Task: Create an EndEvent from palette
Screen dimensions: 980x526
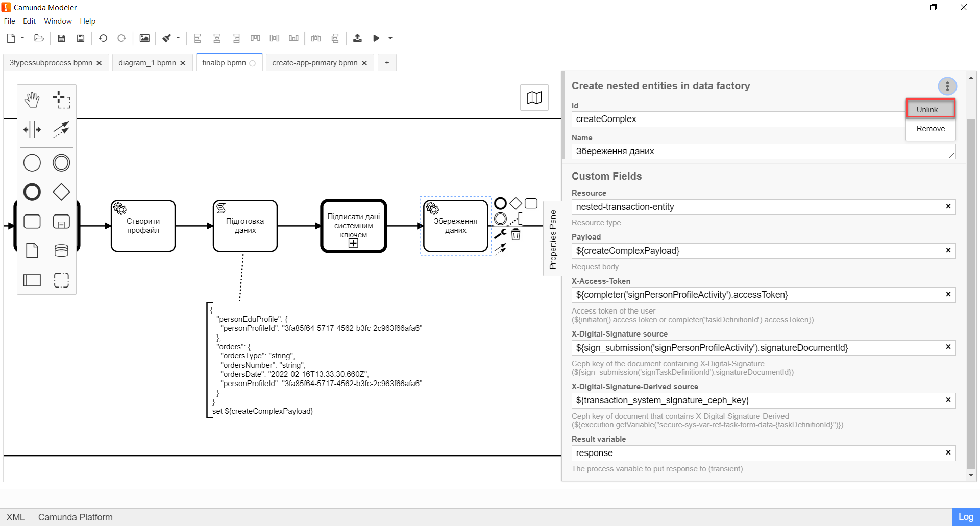Action: (32, 192)
